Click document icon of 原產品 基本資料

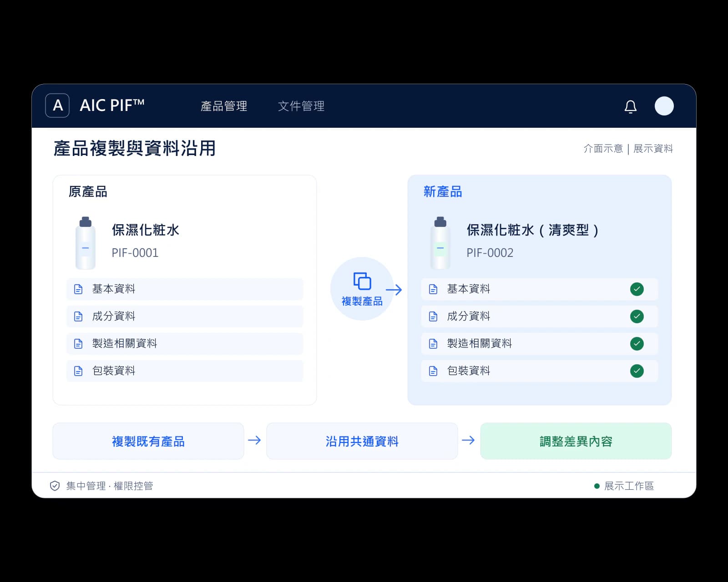tap(78, 289)
